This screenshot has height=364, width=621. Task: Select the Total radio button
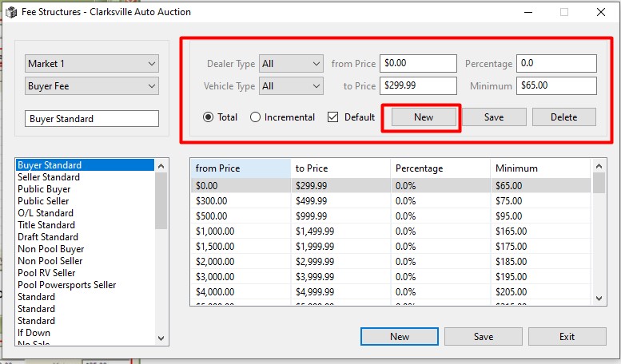coord(209,117)
